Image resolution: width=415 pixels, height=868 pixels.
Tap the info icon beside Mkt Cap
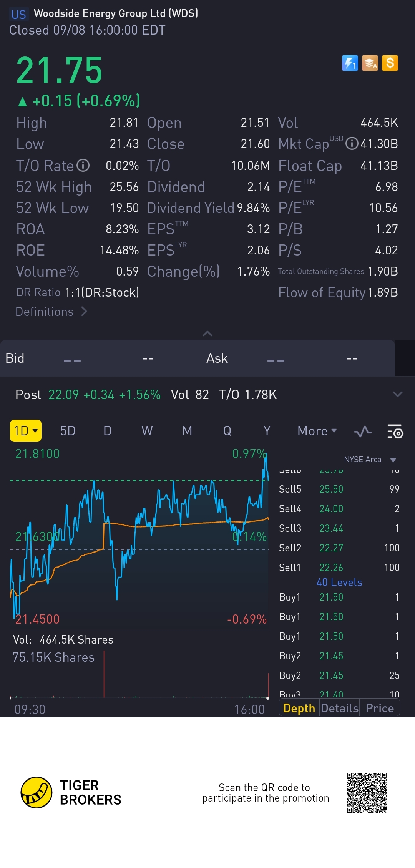[352, 144]
